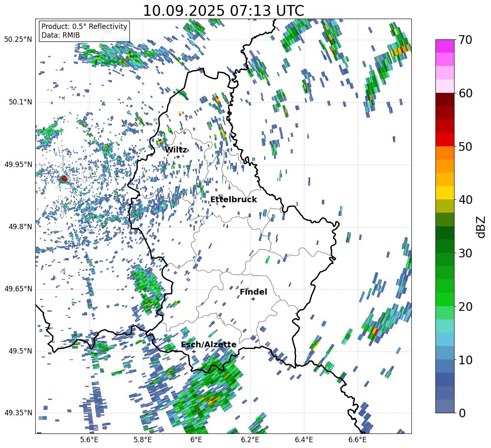Viewport: 491px width, 448px height.
Task: Click the title '10.09.2025 07:13 UTC'
Action: [223, 11]
